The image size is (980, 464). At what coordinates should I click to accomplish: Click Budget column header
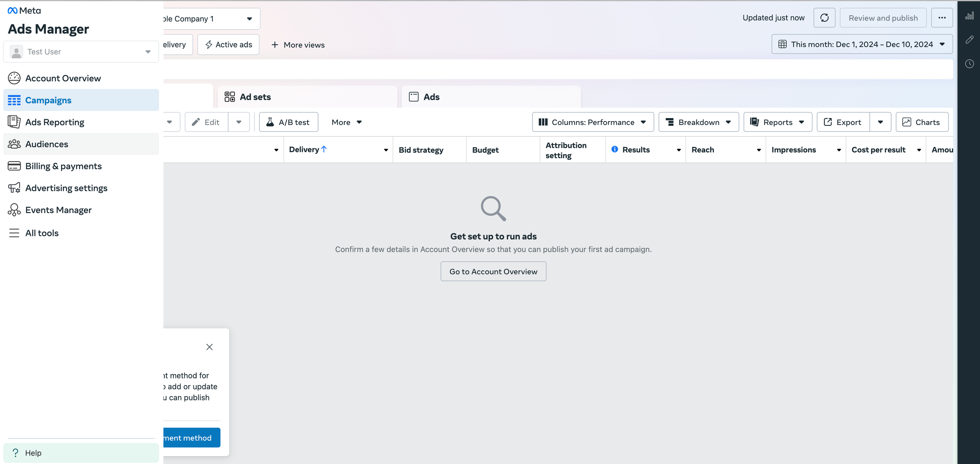click(485, 150)
